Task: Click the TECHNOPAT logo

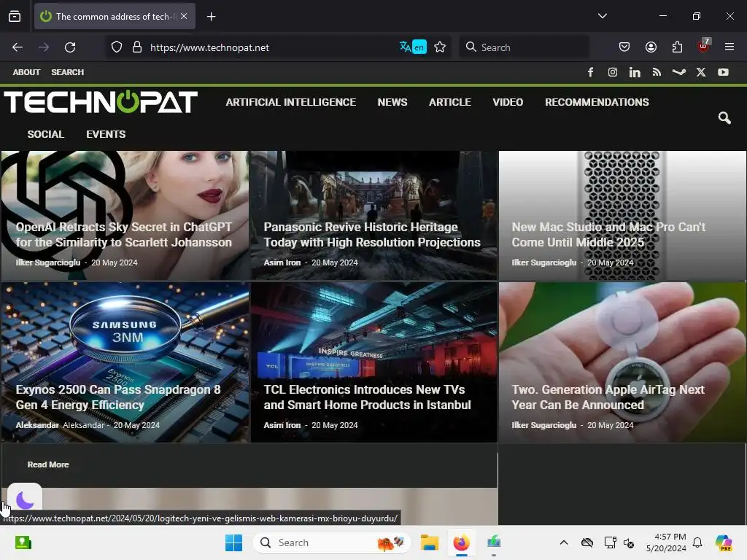Action: (x=101, y=101)
